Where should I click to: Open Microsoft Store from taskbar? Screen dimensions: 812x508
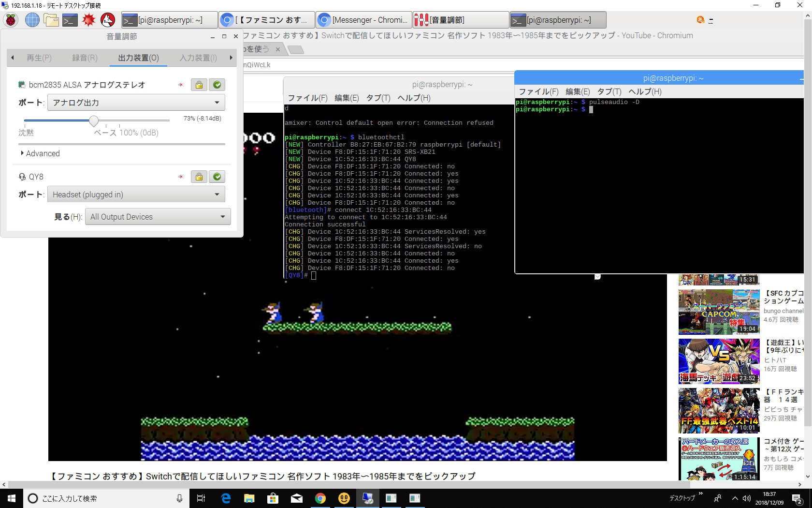273,498
